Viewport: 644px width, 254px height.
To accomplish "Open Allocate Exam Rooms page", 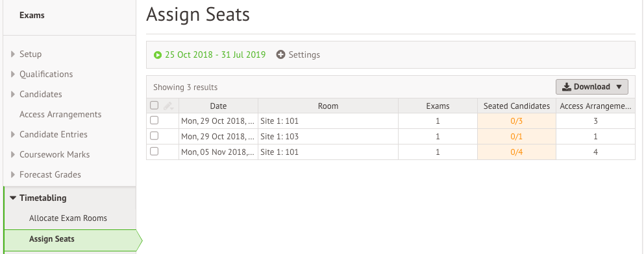I will coord(68,218).
